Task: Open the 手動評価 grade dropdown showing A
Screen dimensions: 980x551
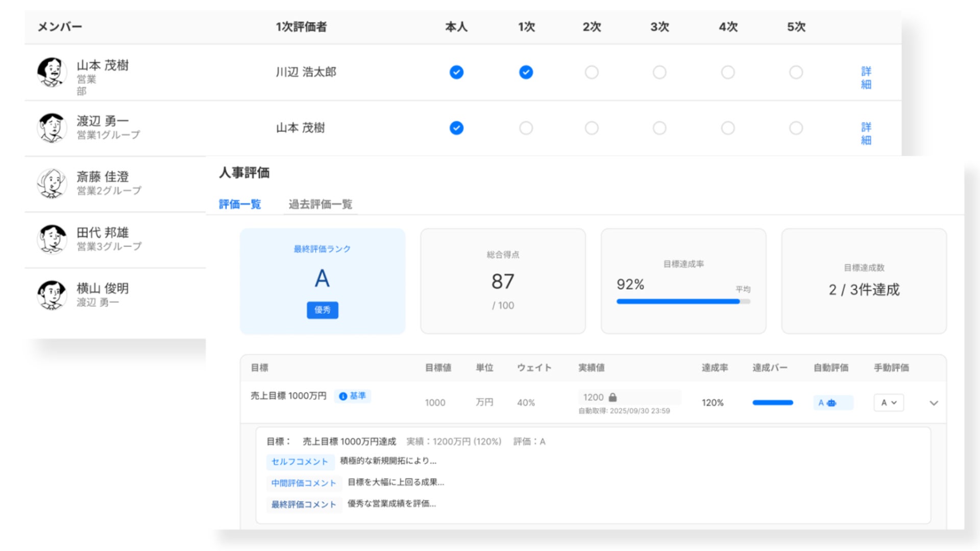Action: [x=889, y=403]
